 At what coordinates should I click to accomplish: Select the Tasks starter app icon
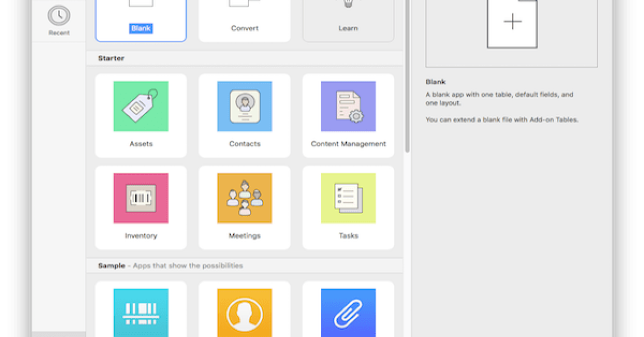[348, 198]
